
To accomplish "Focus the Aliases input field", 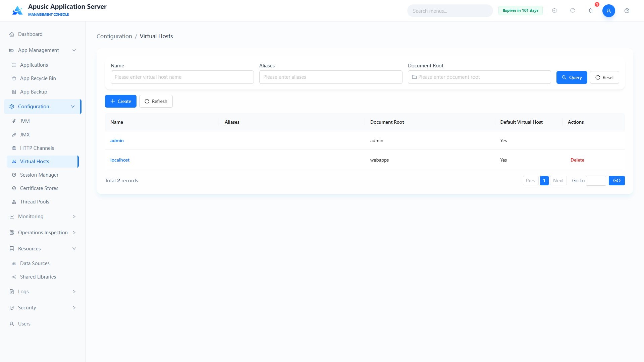I will point(331,77).
